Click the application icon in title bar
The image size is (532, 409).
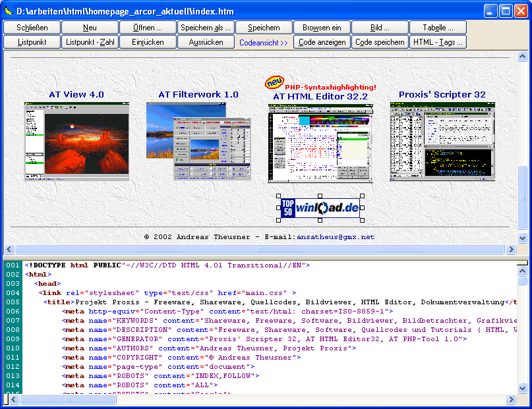coord(8,11)
